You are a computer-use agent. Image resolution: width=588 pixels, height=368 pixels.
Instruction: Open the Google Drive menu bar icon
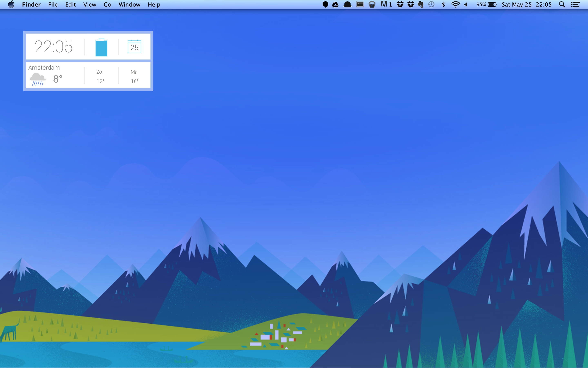335,4
